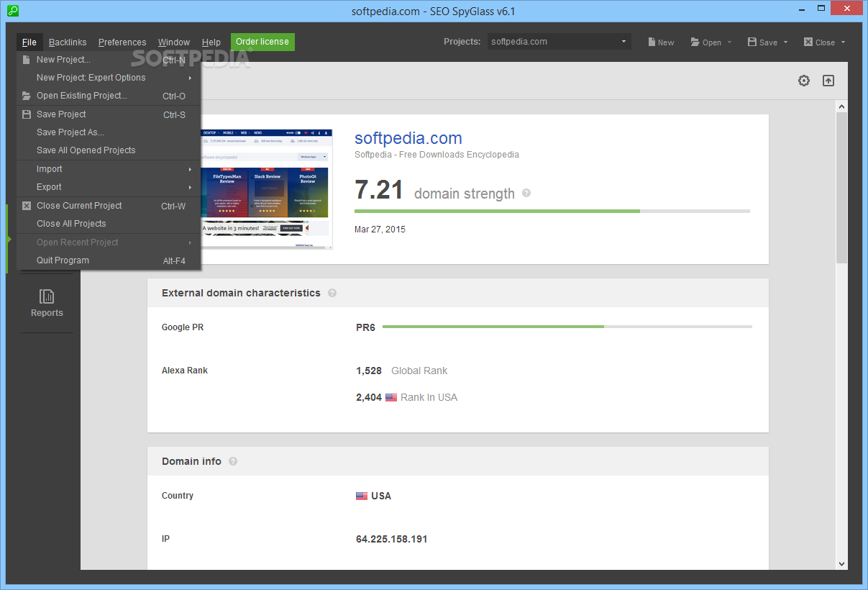Select Quit Program in File menu
Image resolution: width=868 pixels, height=590 pixels.
[x=109, y=260]
